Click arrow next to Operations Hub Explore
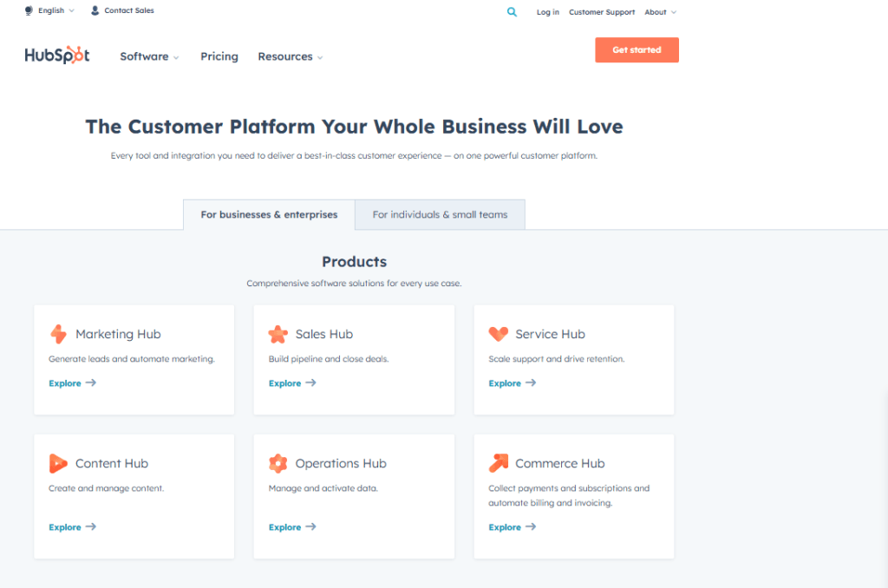 (310, 526)
